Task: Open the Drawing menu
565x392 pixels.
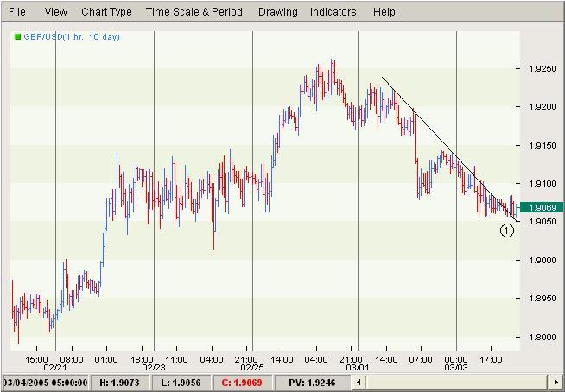Action: click(278, 12)
